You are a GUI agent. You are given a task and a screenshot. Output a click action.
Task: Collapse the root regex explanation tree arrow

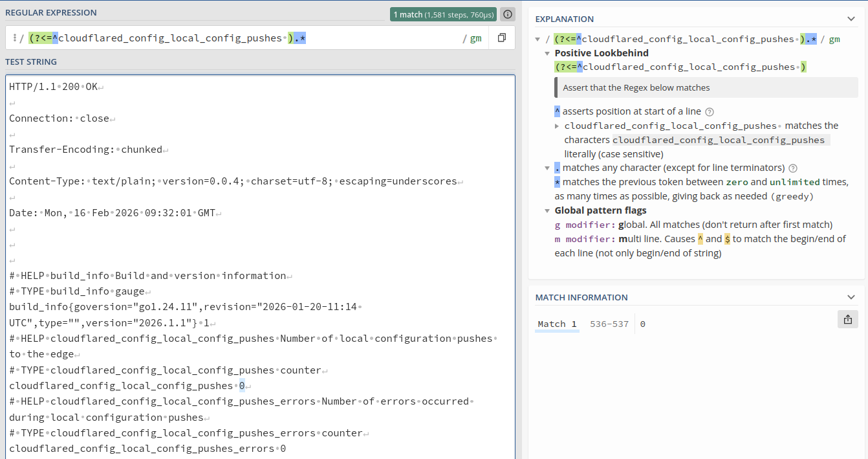(x=538, y=39)
